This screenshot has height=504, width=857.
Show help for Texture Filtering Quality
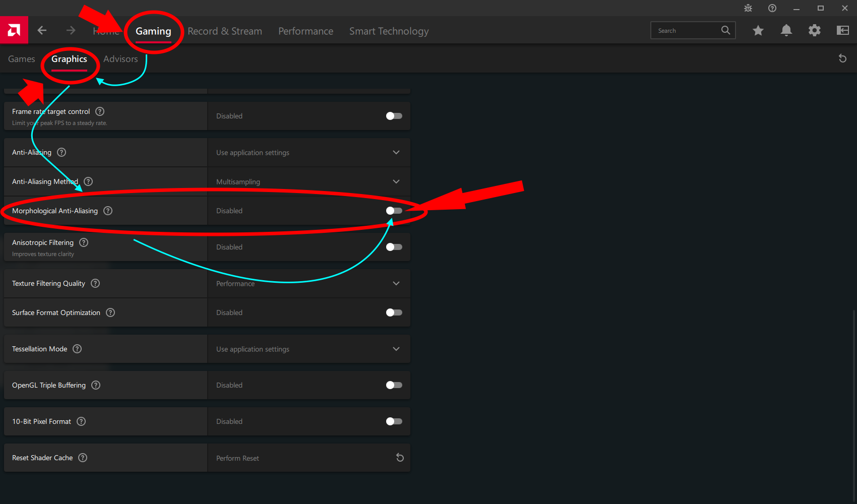tap(95, 283)
